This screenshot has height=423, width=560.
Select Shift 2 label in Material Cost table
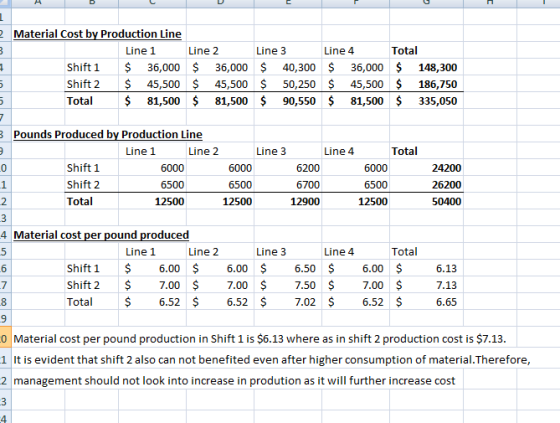point(91,84)
